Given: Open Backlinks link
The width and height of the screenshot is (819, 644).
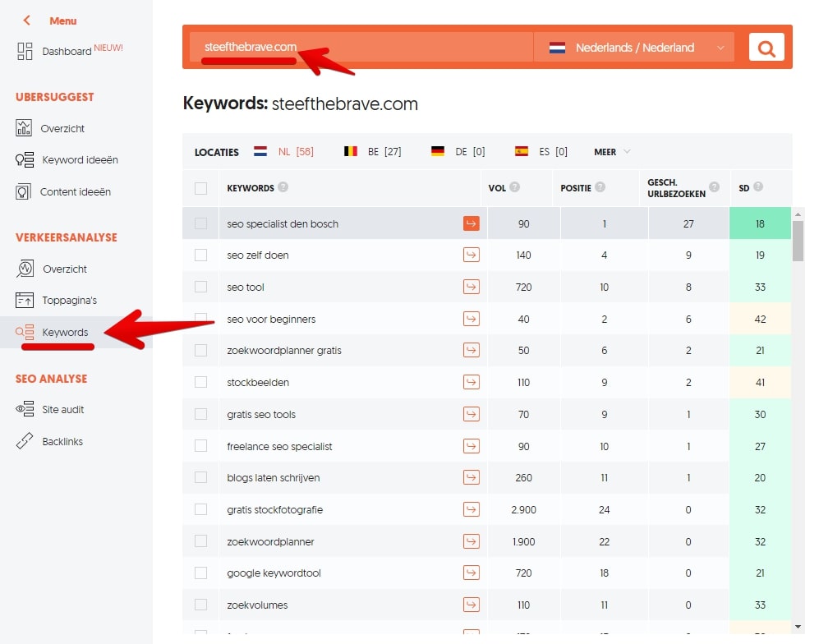Looking at the screenshot, I should (62, 441).
